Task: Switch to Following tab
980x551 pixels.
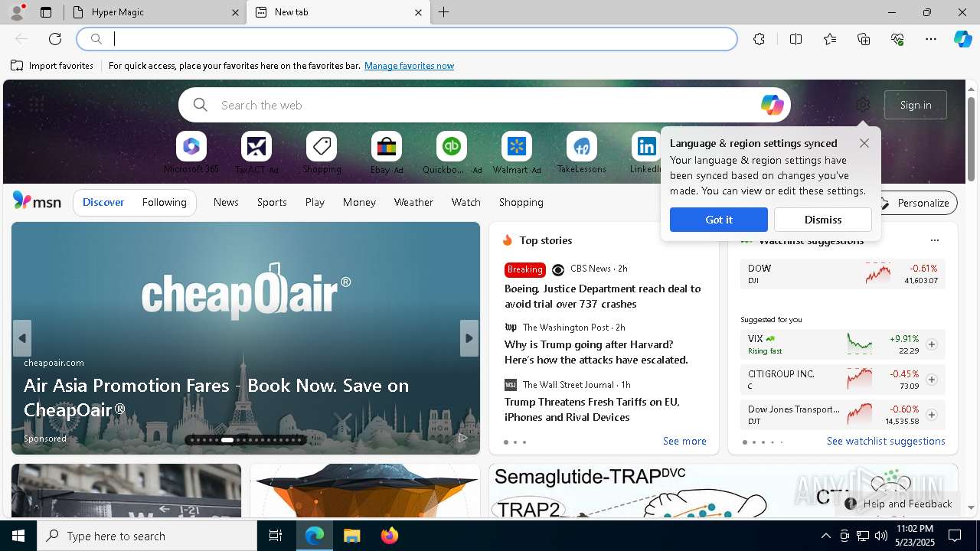Action: (x=165, y=202)
